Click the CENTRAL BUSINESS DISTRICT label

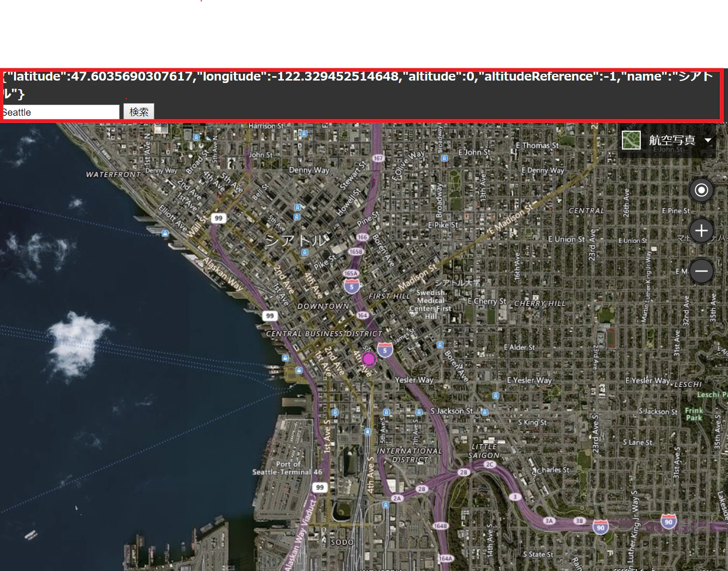(x=324, y=334)
